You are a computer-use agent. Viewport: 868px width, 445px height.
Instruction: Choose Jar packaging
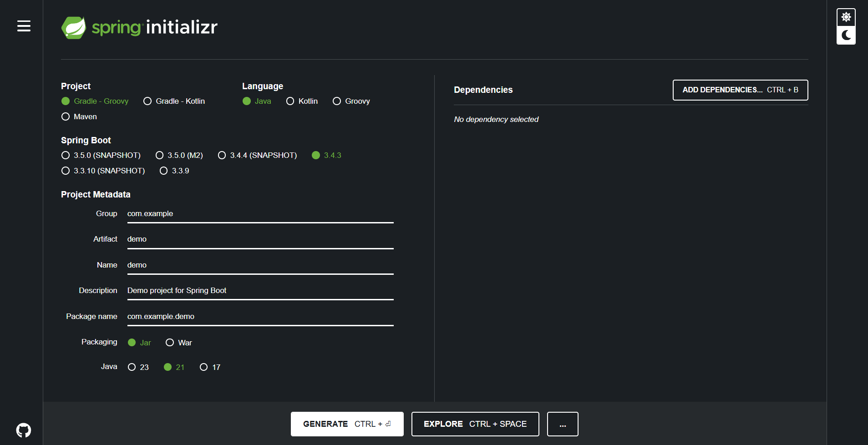139,343
